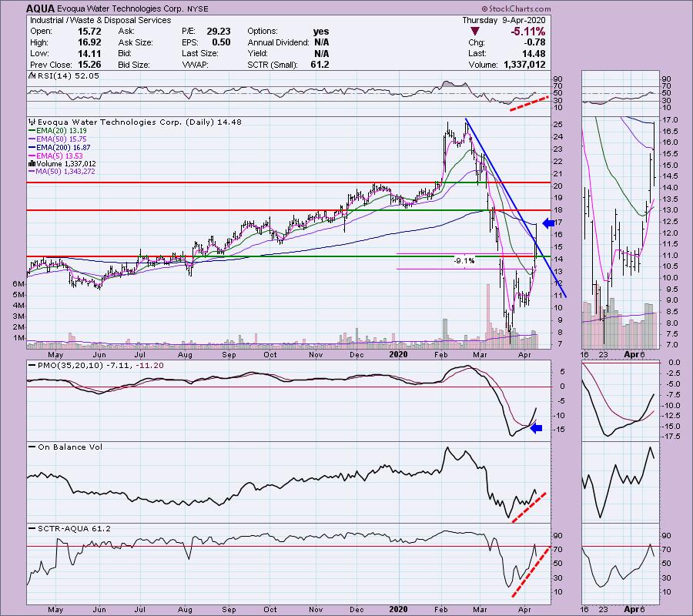The image size is (693, 616).
Task: Click the 3M volume axis label
Action: pyautogui.click(x=18, y=316)
